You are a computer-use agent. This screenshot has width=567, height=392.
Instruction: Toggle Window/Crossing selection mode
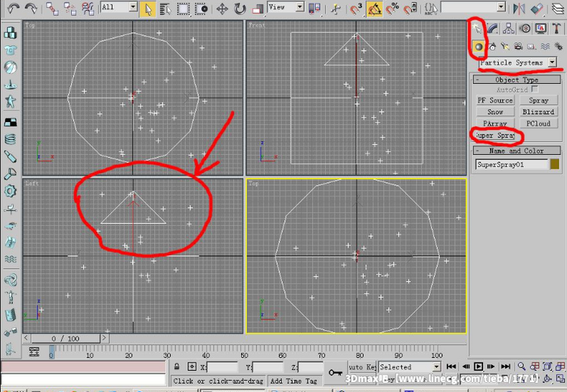click(201, 9)
